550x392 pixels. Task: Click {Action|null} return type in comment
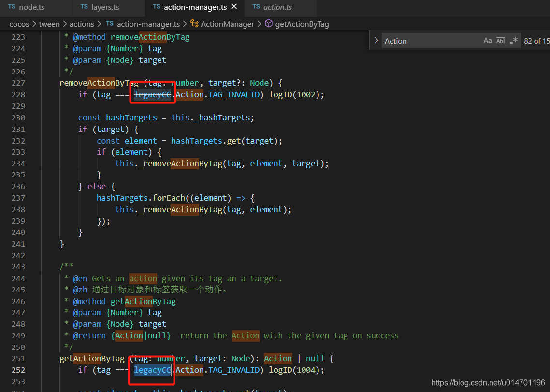[x=141, y=336]
